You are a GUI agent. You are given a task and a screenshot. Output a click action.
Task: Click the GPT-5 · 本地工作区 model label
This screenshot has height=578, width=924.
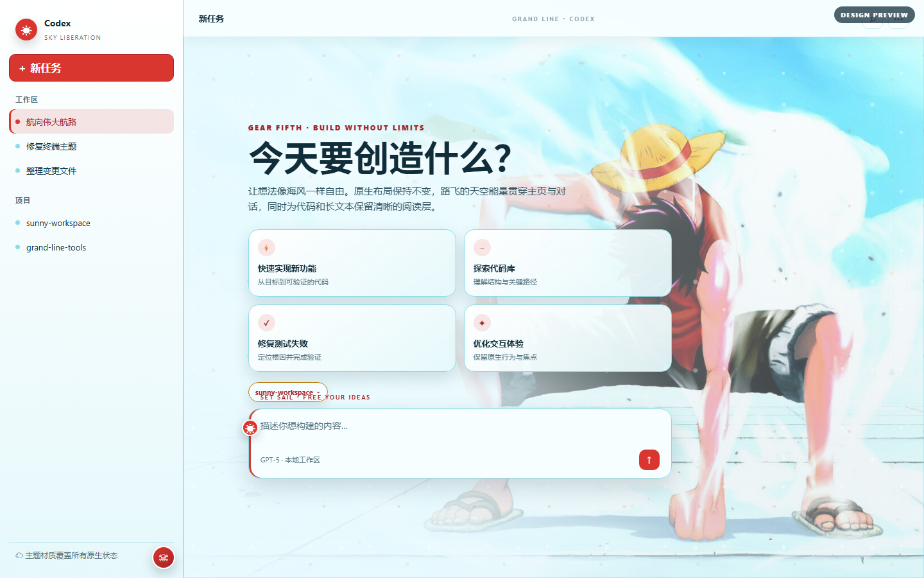click(x=290, y=460)
